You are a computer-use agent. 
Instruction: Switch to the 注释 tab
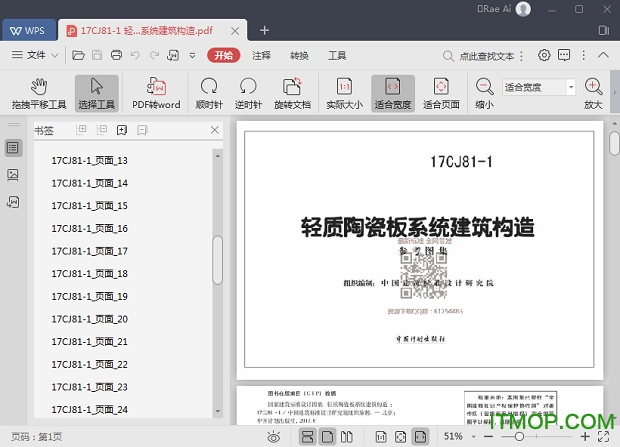[x=261, y=55]
